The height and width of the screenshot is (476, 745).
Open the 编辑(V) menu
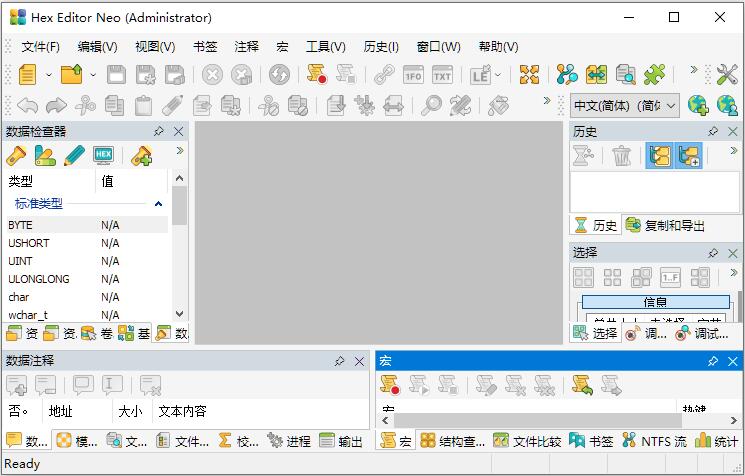click(97, 47)
